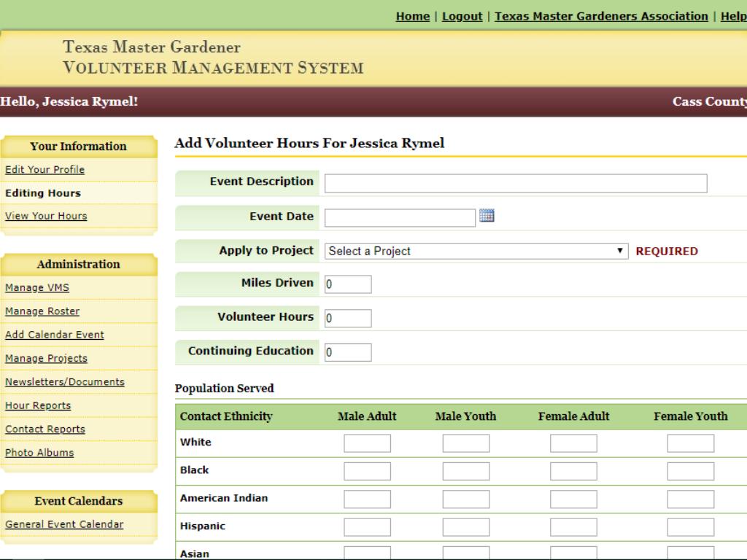Open Edit Your Profile in sidebar
This screenshot has width=747, height=560.
tap(44, 170)
